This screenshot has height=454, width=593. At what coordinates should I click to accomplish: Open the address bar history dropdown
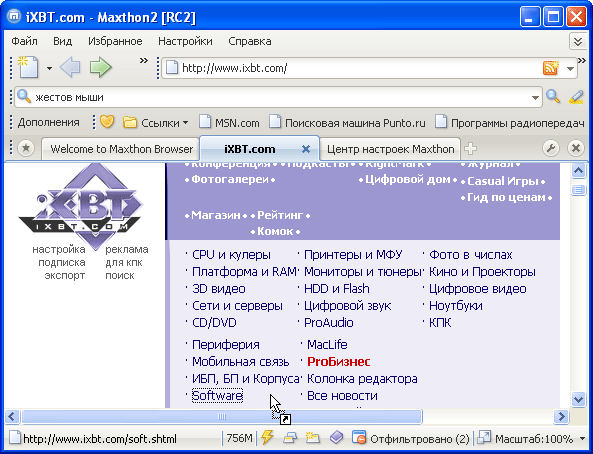click(x=570, y=69)
